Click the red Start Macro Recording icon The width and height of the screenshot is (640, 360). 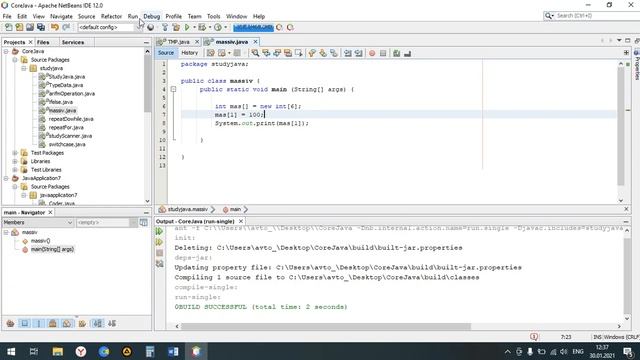(372, 53)
